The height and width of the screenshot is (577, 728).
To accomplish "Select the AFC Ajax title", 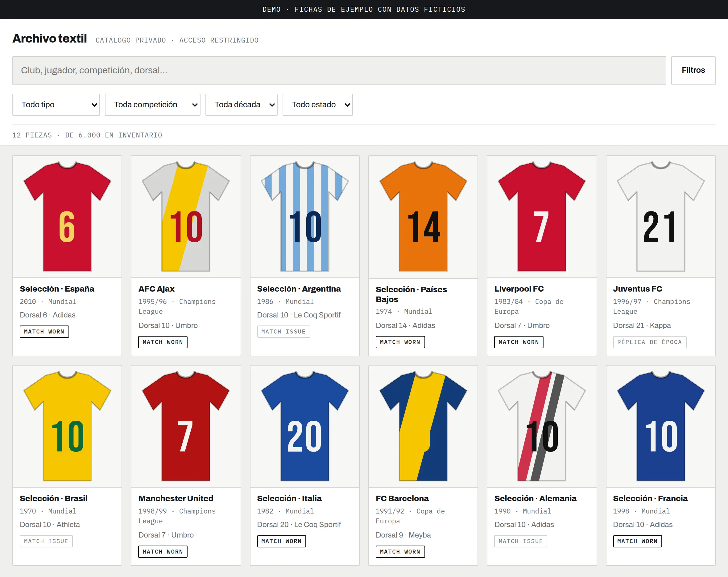I will coord(156,289).
